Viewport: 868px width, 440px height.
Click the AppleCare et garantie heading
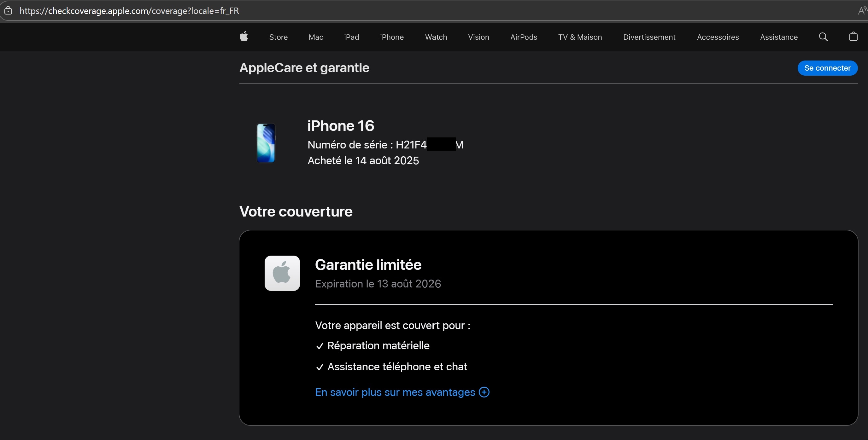pyautogui.click(x=304, y=68)
